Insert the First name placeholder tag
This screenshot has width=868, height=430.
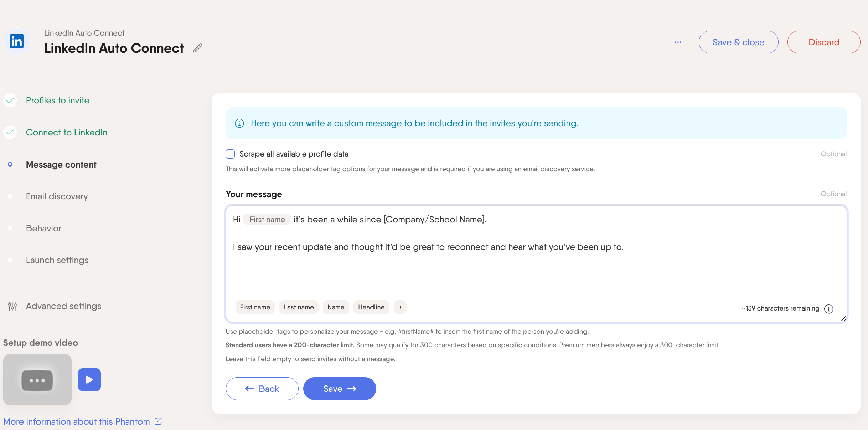click(255, 307)
